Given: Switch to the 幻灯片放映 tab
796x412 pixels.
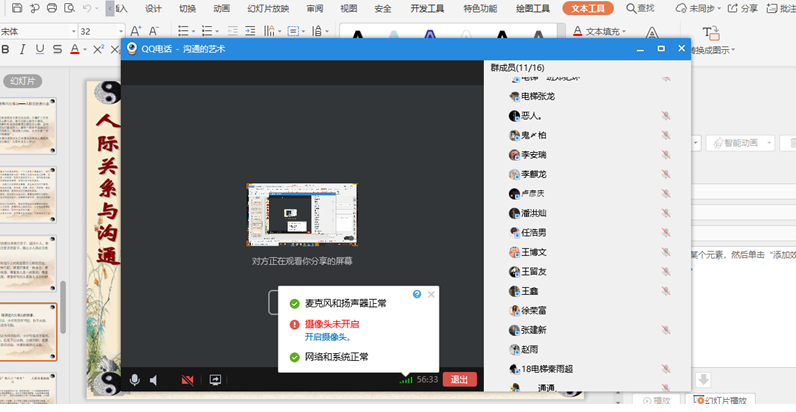Looking at the screenshot, I should pos(267,8).
